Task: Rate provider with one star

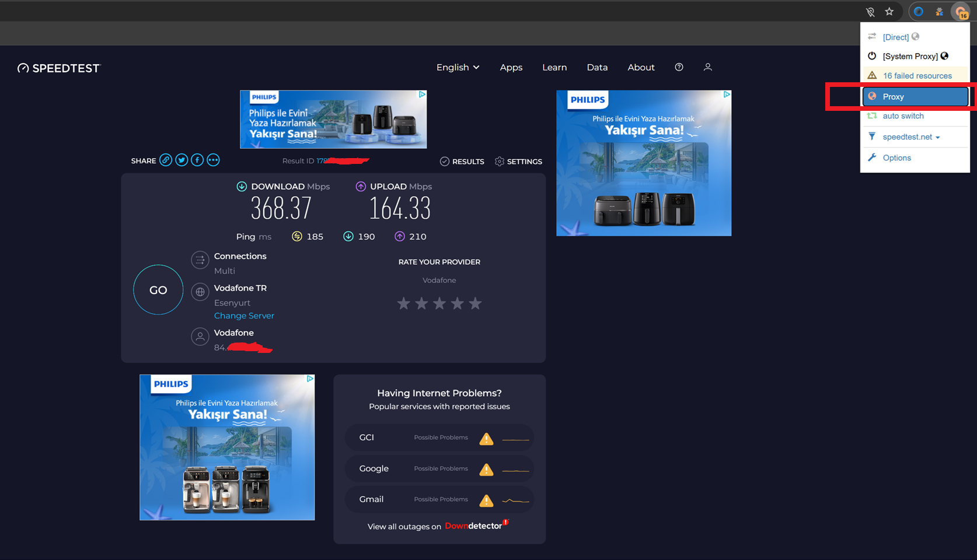Action: click(x=403, y=303)
